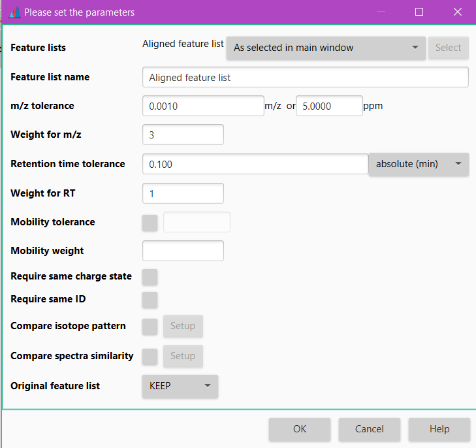Click the Compare spectra similarity label

[x=72, y=356]
